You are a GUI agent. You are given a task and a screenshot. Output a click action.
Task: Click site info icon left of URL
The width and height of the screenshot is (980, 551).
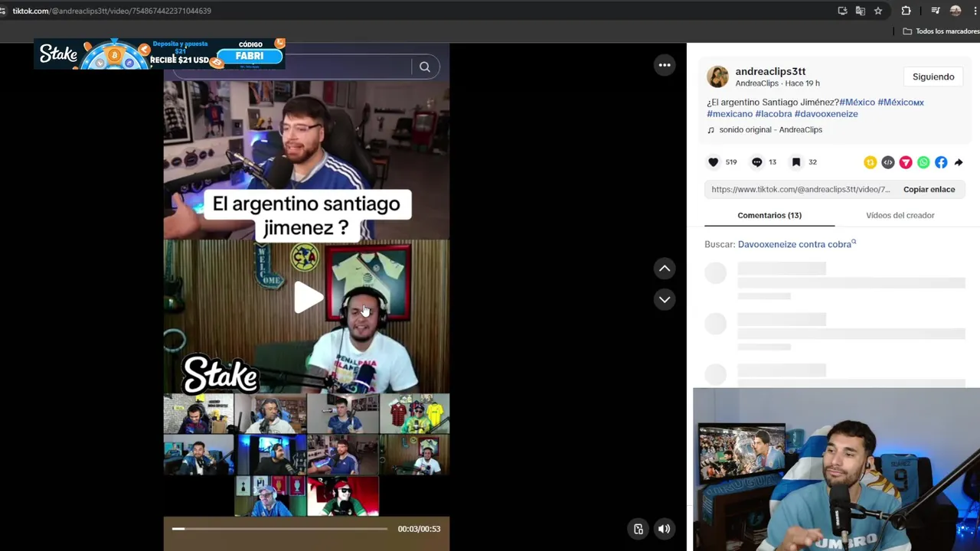(x=3, y=11)
